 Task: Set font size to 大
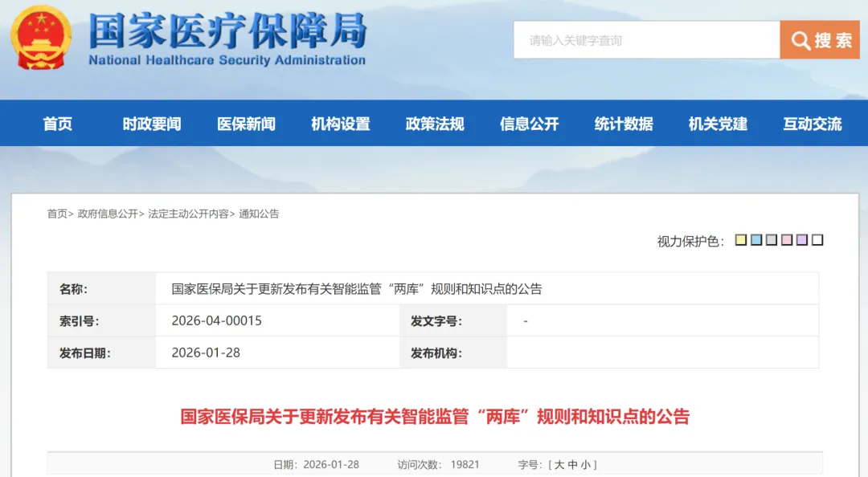tap(559, 465)
